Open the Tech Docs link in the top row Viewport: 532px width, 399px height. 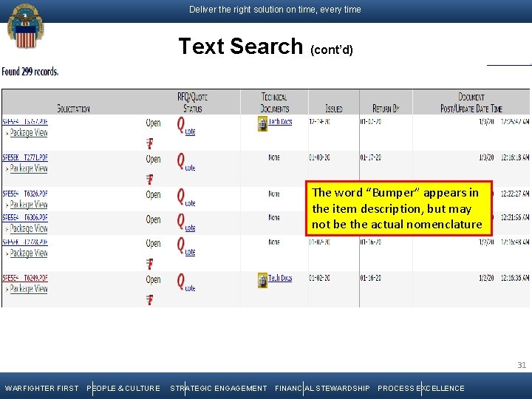280,121
